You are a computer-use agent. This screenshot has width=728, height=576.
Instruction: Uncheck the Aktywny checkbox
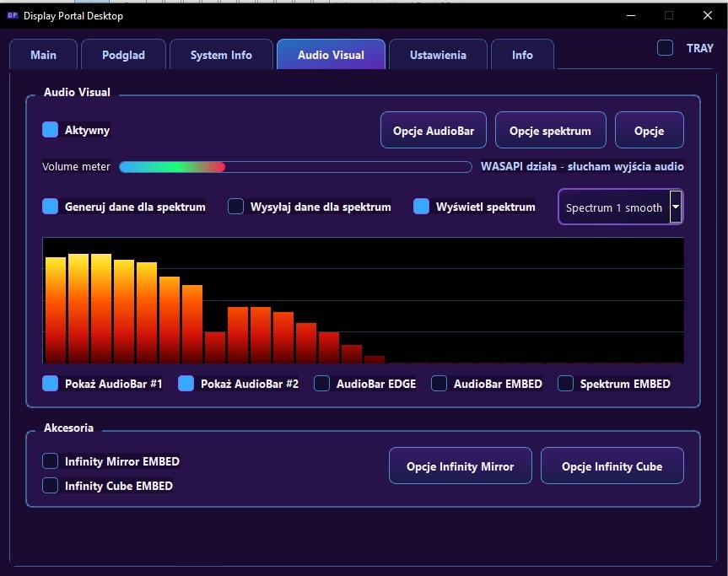click(x=50, y=130)
